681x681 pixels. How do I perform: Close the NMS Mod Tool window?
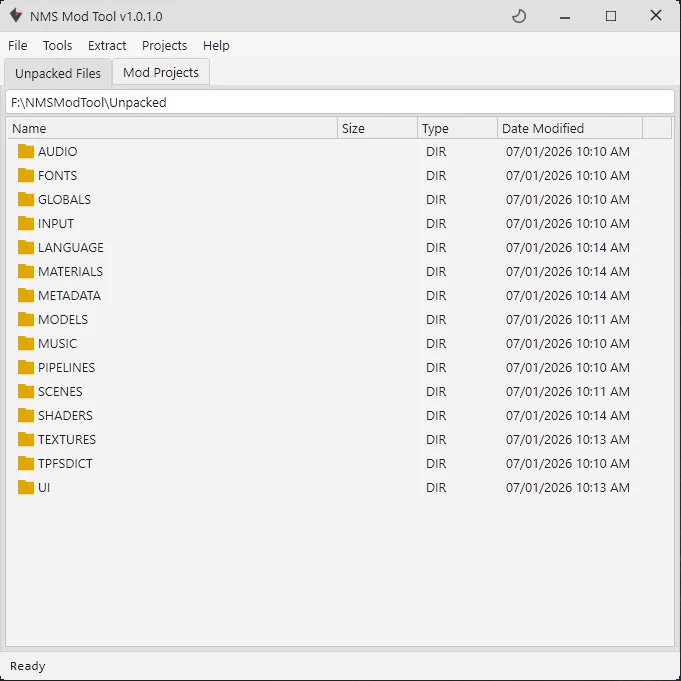pyautogui.click(x=656, y=16)
